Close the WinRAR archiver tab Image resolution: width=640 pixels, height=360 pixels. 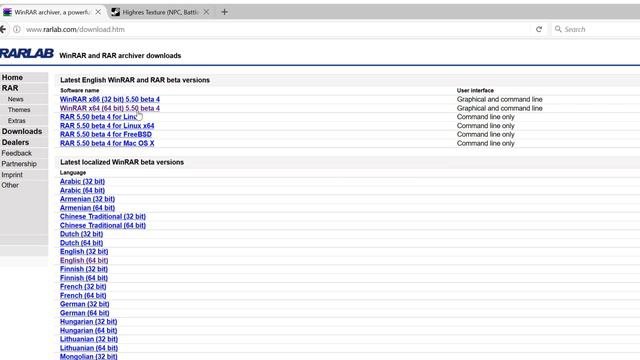coord(98,12)
